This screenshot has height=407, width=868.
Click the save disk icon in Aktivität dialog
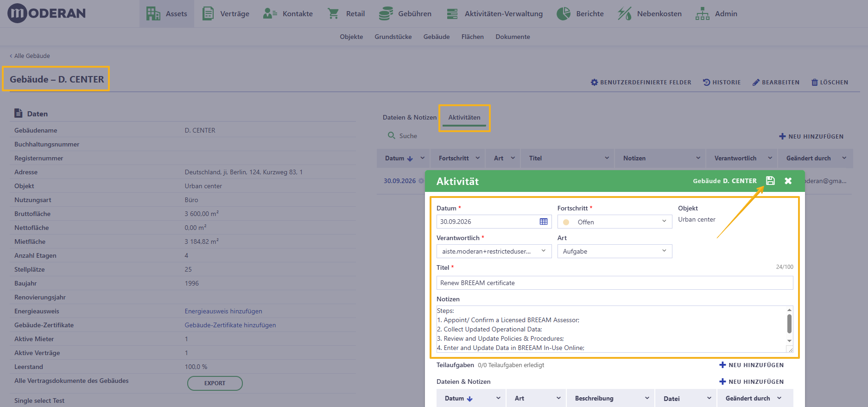770,181
